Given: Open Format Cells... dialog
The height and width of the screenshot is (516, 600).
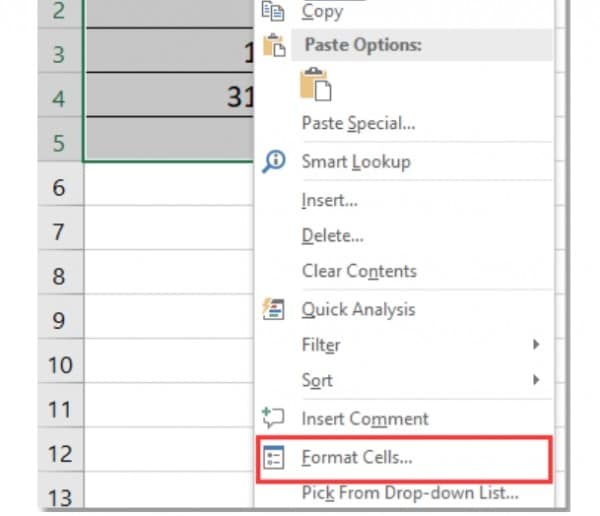Looking at the screenshot, I should tap(357, 457).
